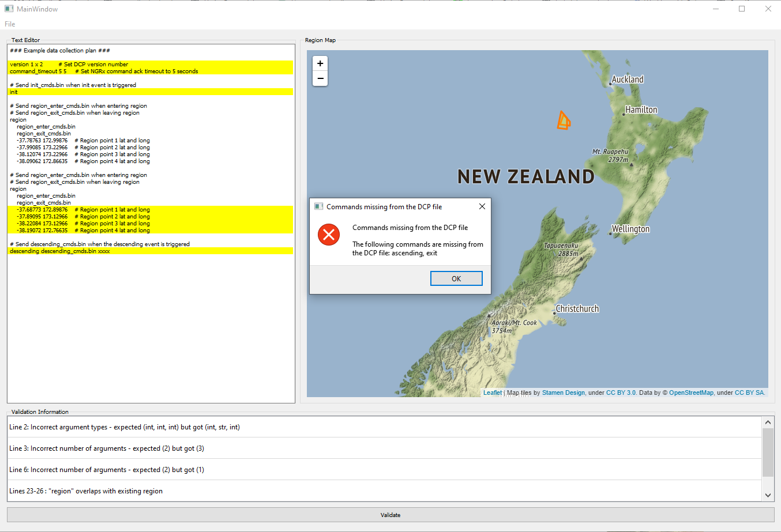Click the highlighted '-38.19072 172.76635' line
This screenshot has height=532, width=781.
click(x=151, y=230)
